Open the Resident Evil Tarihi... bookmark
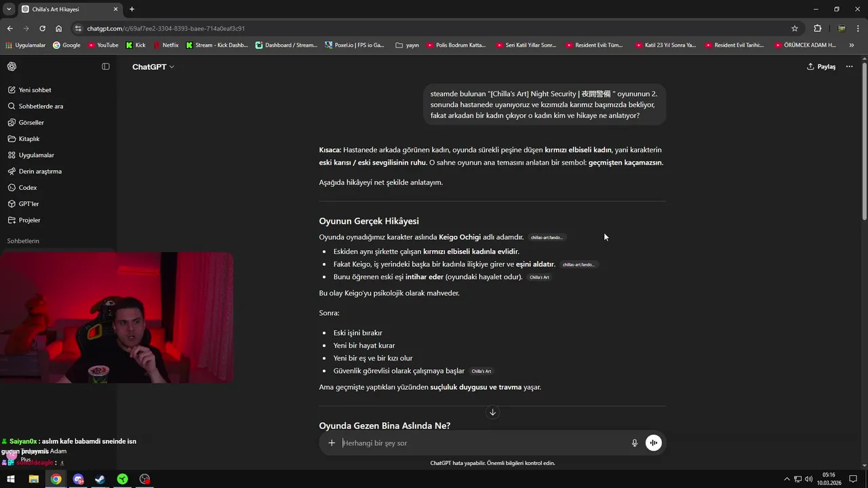 click(x=734, y=45)
